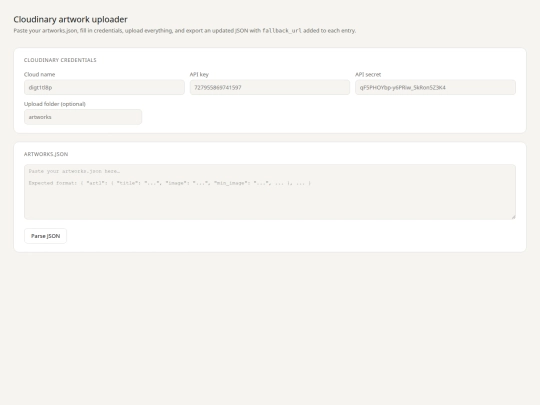The width and height of the screenshot is (540, 405).
Task: Focus the API key input field
Action: [270, 87]
